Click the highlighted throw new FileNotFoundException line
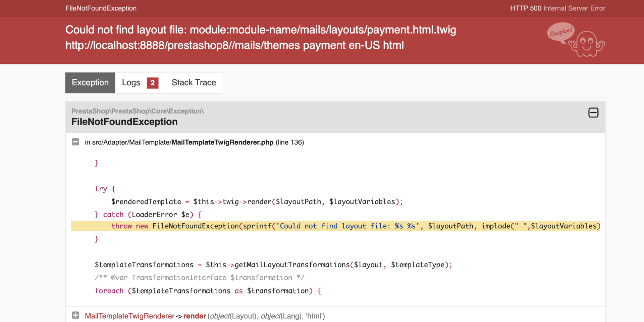Image resolution: width=644 pixels, height=322 pixels. [335, 226]
